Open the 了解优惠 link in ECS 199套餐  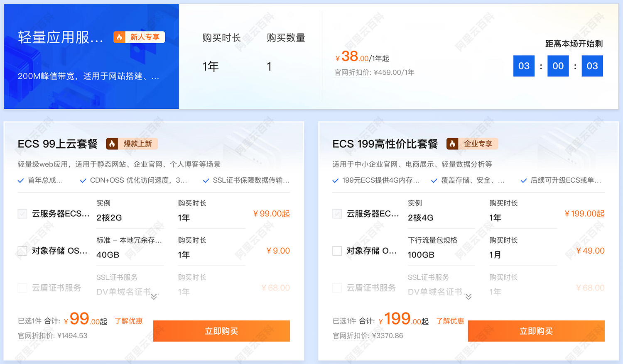(x=450, y=321)
